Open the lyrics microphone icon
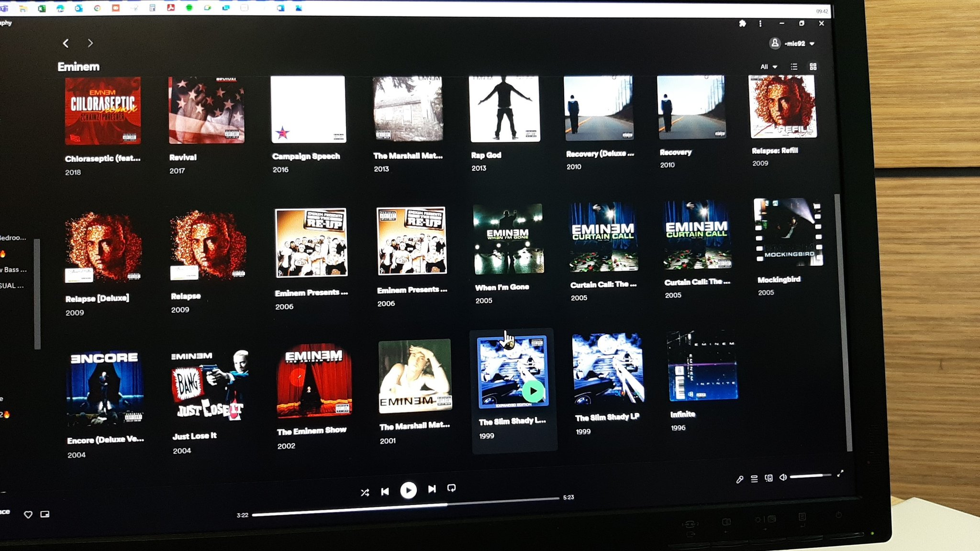This screenshot has width=980, height=551. [739, 479]
